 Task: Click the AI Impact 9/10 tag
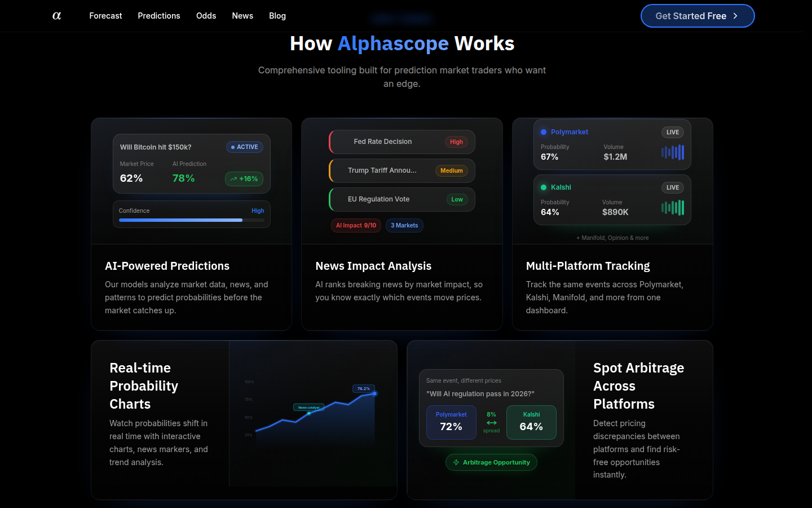(x=356, y=225)
